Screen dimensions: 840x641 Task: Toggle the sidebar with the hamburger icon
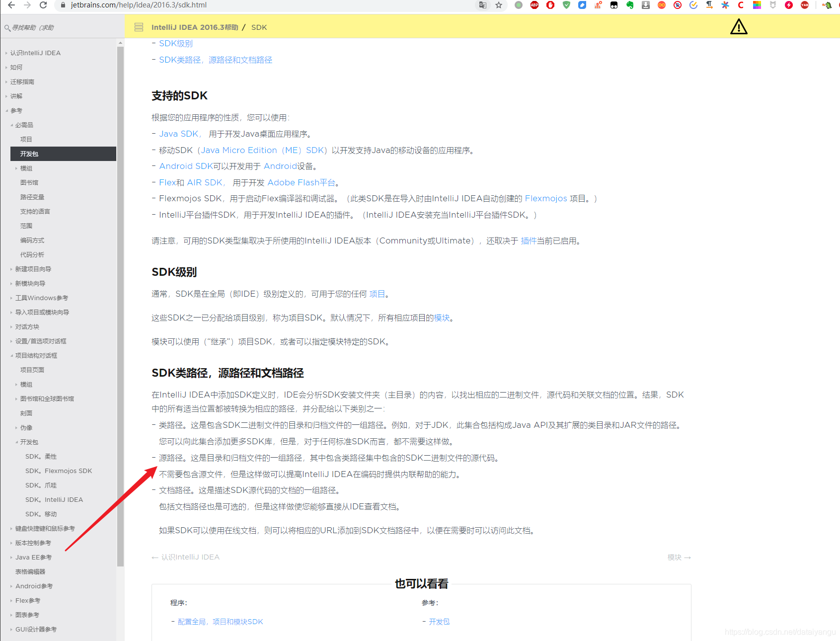pos(139,27)
